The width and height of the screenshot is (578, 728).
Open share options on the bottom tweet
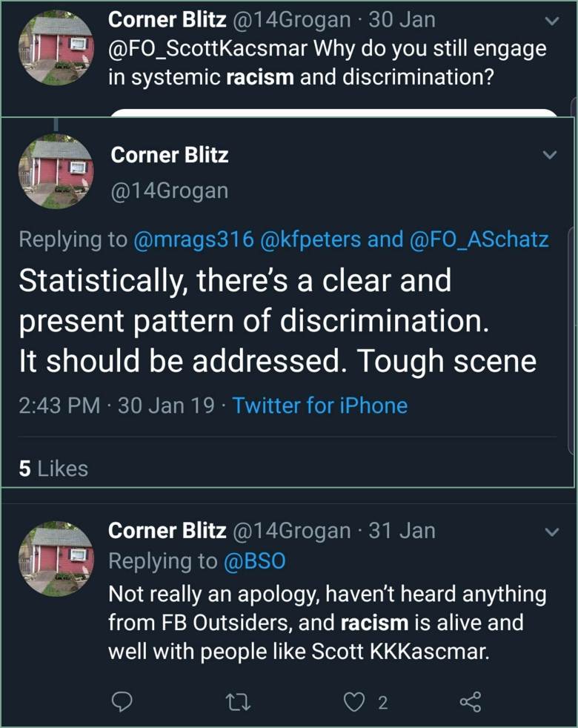471,701
